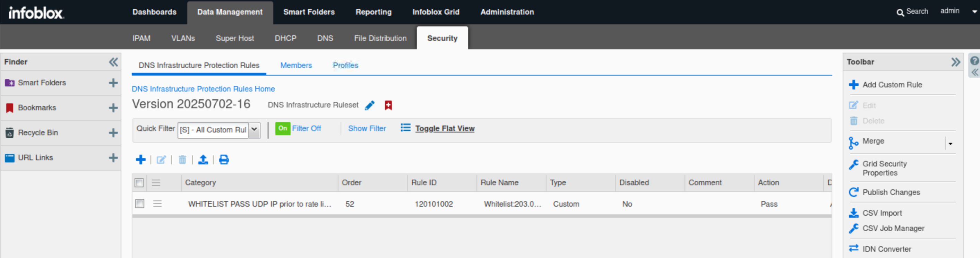The height and width of the screenshot is (258, 980).
Task: Click the row menu icon for WHITELIST rule
Action: [x=157, y=204]
